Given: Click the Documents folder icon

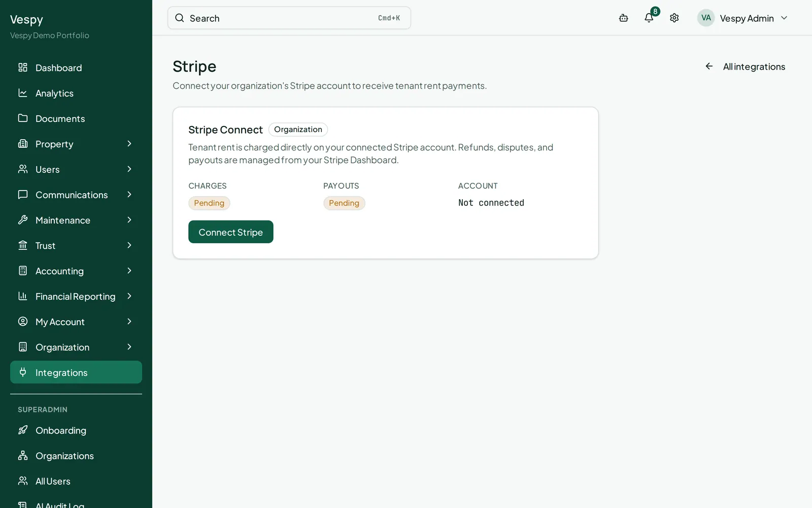Looking at the screenshot, I should pos(23,118).
